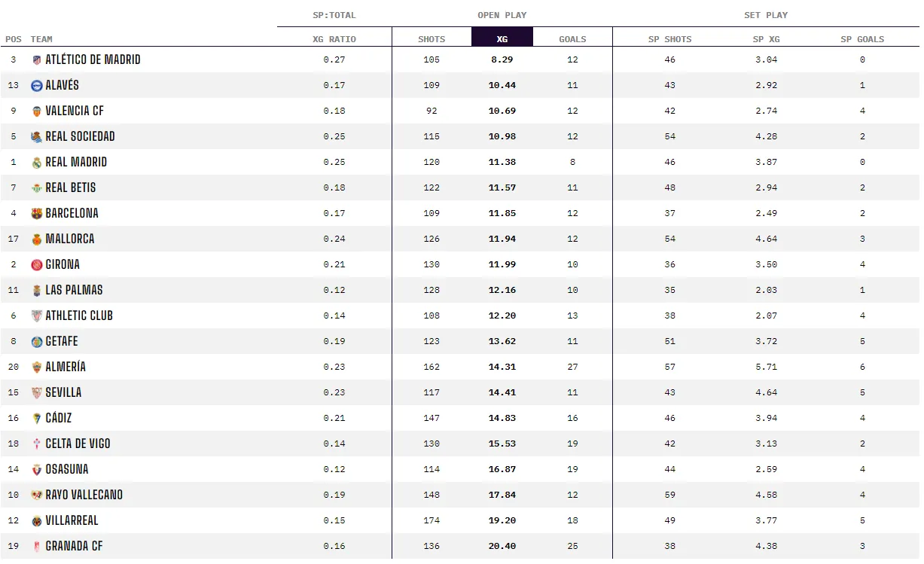Screen dimensions: 924x564
Task: Click the Granada CF badge icon
Action: click(36, 546)
